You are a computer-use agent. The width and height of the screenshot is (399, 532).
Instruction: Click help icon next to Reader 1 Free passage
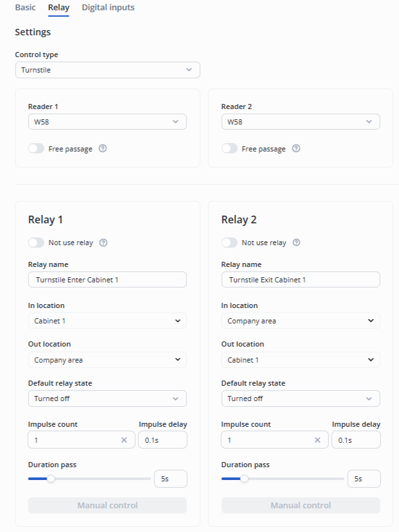click(x=103, y=149)
